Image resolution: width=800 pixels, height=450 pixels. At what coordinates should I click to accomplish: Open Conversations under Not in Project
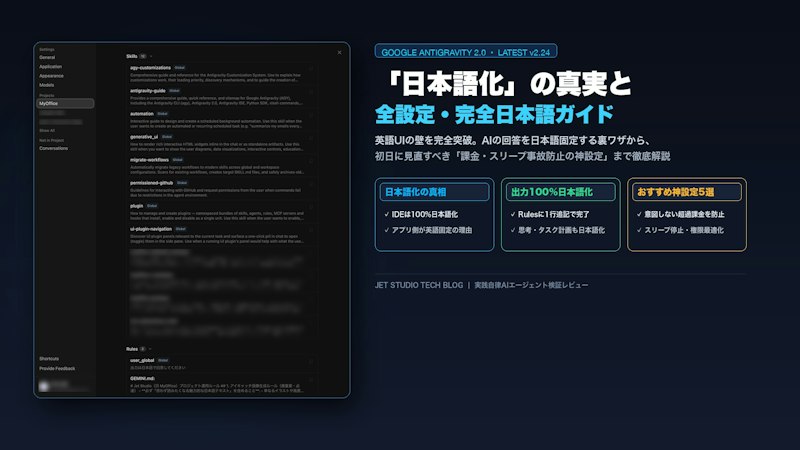click(x=54, y=148)
